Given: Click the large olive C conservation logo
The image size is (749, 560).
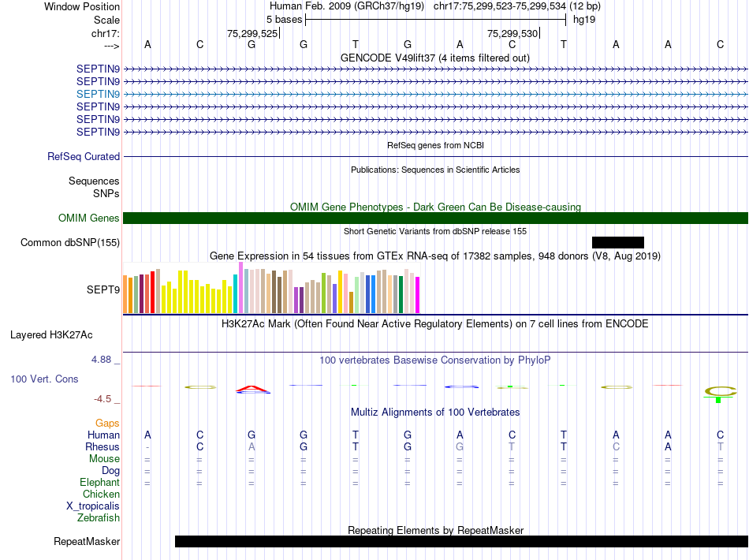Looking at the screenshot, I should tap(720, 391).
